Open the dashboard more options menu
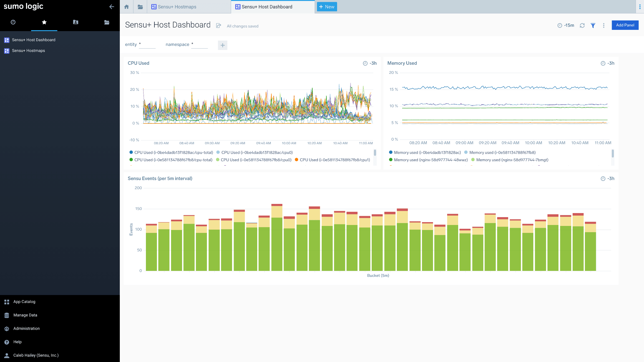Image resolution: width=644 pixels, height=362 pixels. 603,25
